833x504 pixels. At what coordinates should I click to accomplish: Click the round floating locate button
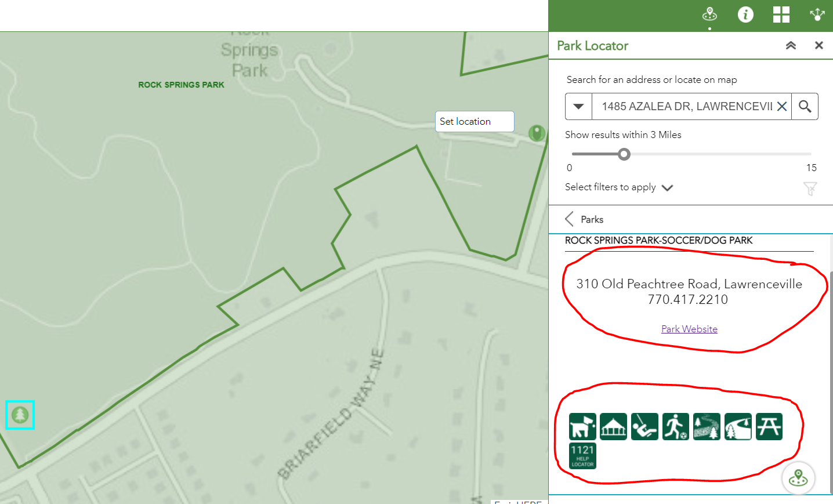798,478
